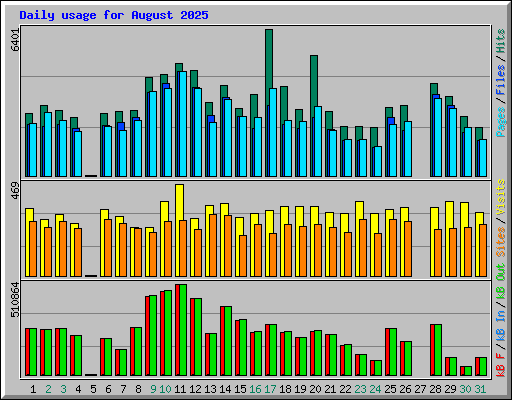Click day label '25' on the x-axis

[390, 389]
